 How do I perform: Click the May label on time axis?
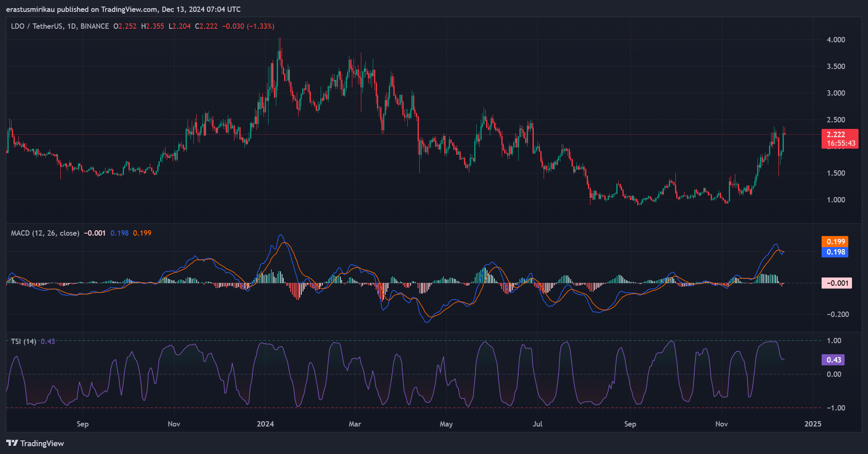point(446,424)
